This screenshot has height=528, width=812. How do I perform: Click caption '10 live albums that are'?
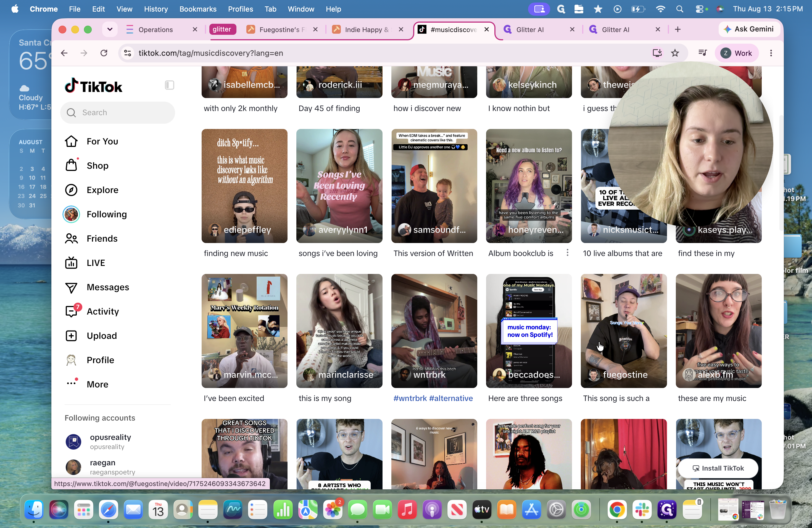(622, 253)
